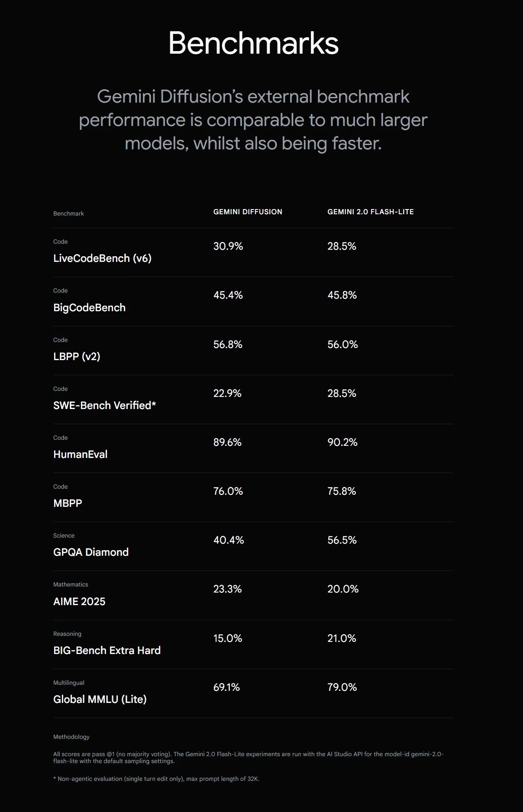This screenshot has width=523, height=812.
Task: Click the LiveCodeBench (v6) row label
Action: click(x=102, y=258)
